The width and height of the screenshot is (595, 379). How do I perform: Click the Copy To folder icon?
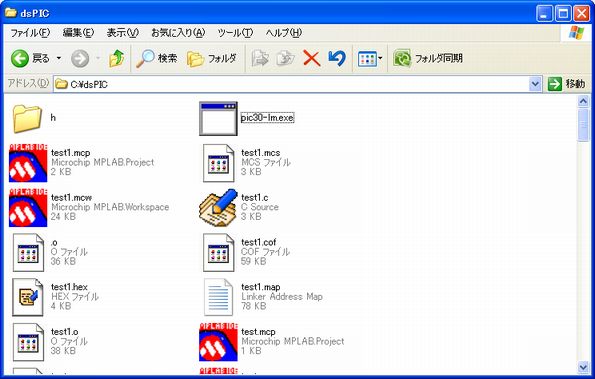pos(285,58)
